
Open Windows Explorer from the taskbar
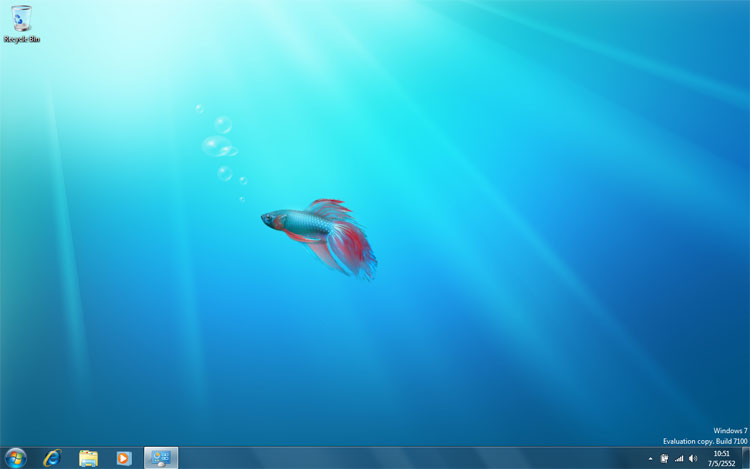tap(88, 458)
